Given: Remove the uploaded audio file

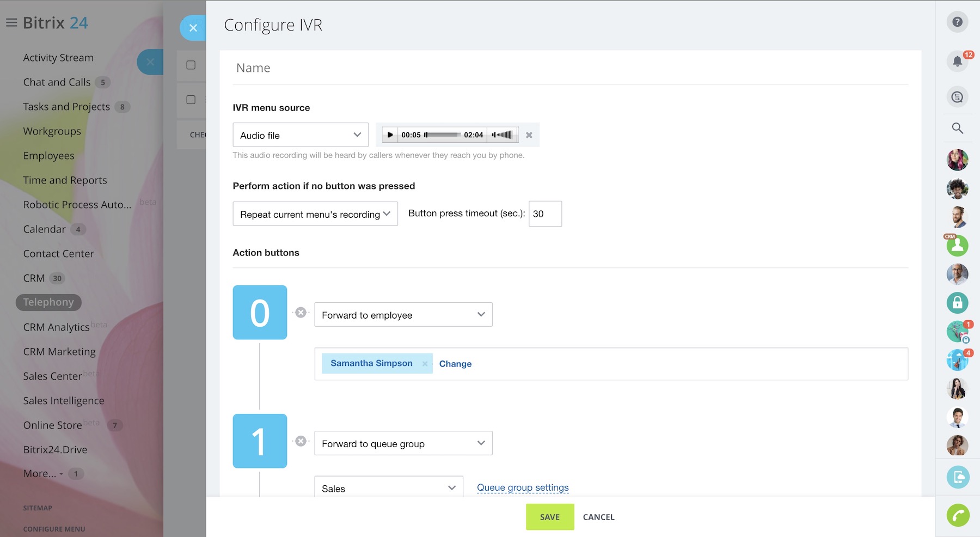Looking at the screenshot, I should click(x=529, y=135).
